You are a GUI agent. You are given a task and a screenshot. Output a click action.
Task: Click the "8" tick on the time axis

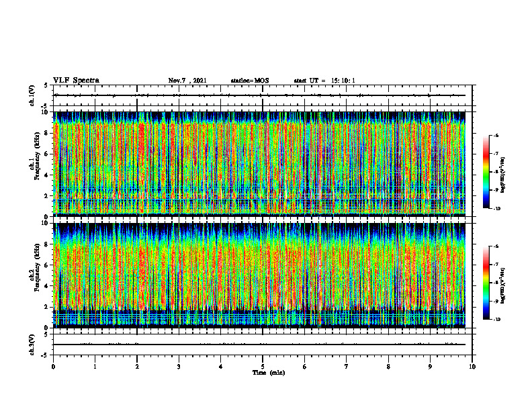click(388, 367)
